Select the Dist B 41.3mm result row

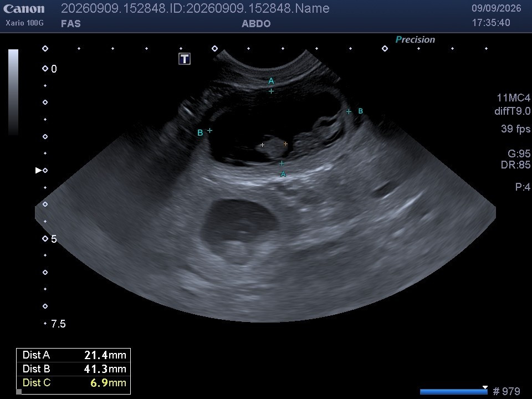pos(73,369)
